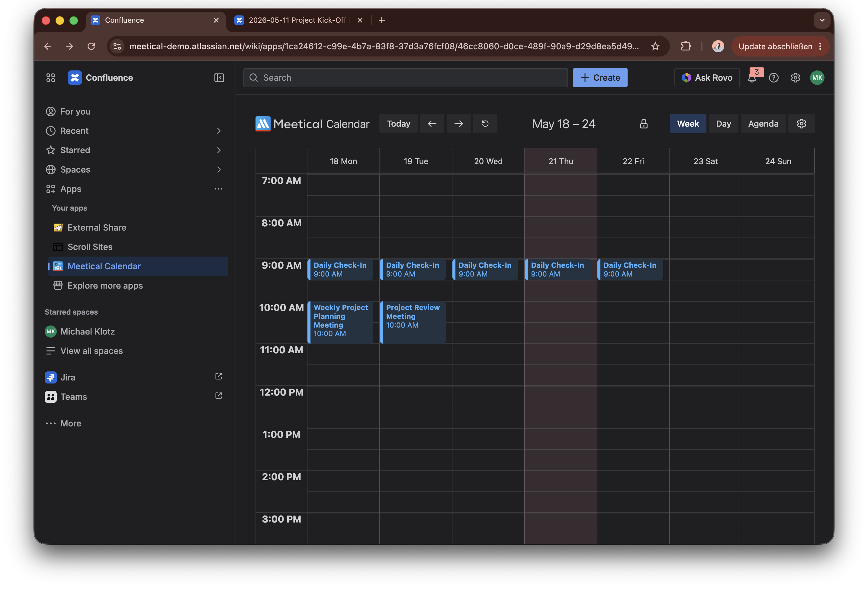The image size is (868, 589).
Task: Go to next week with right arrow
Action: point(458,124)
